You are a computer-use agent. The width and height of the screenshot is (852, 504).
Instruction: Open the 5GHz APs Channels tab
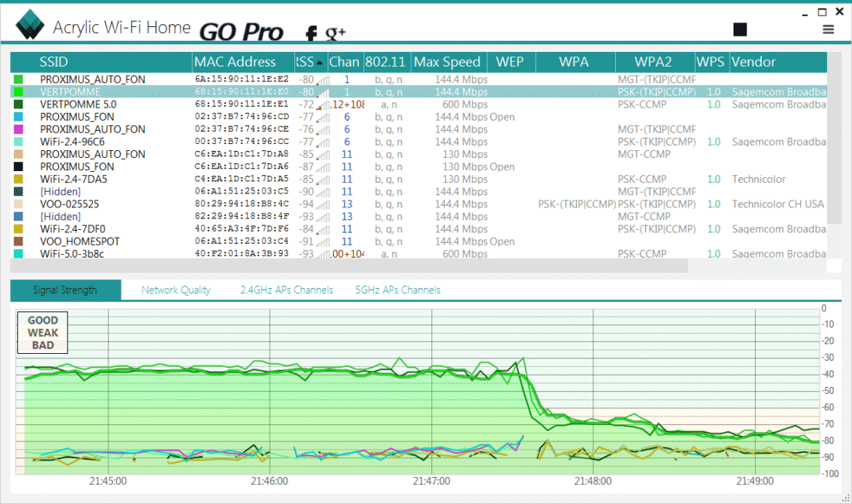click(398, 290)
